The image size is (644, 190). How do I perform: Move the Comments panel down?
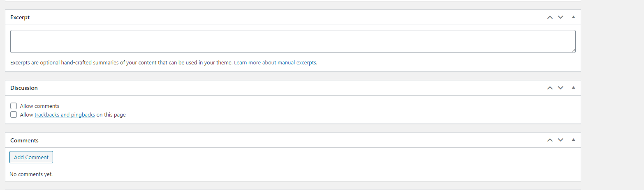pos(560,140)
